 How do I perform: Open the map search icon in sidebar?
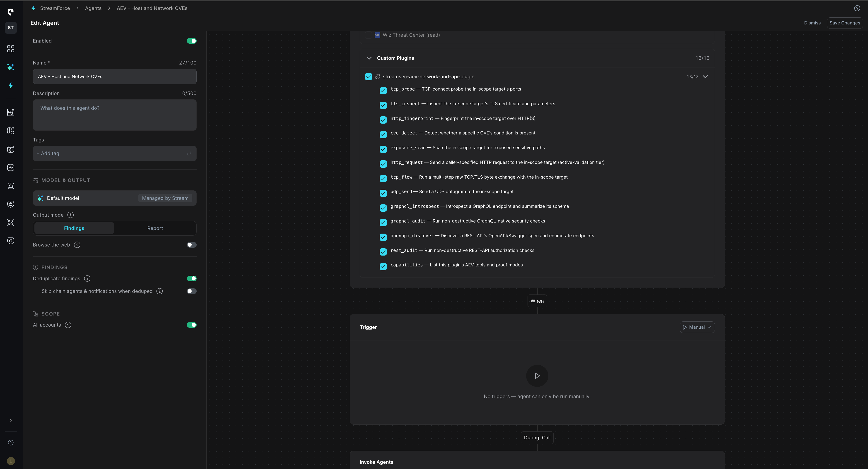(11, 131)
